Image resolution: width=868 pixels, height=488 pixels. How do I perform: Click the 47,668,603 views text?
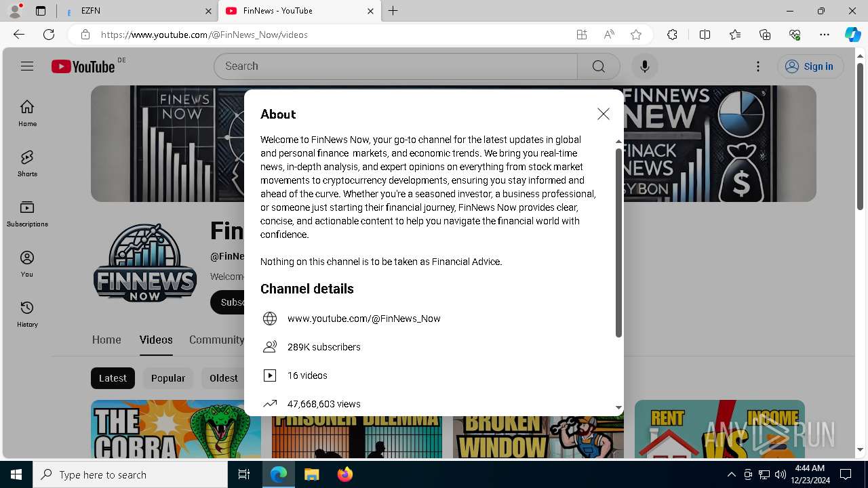pyautogui.click(x=324, y=404)
